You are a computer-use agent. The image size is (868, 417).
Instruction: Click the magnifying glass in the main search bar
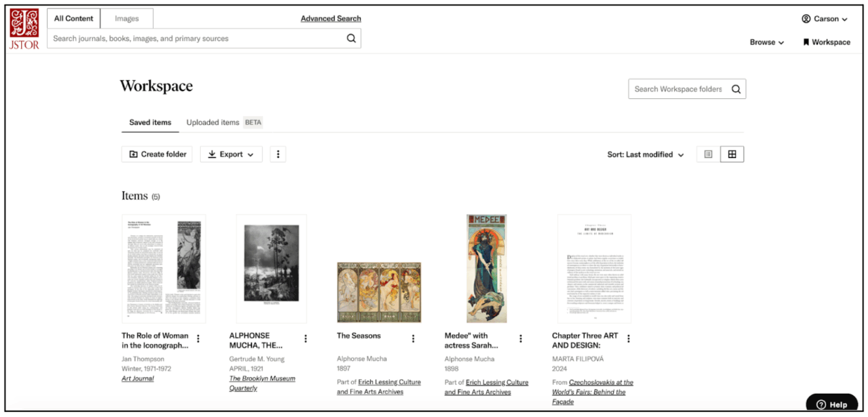click(x=351, y=38)
